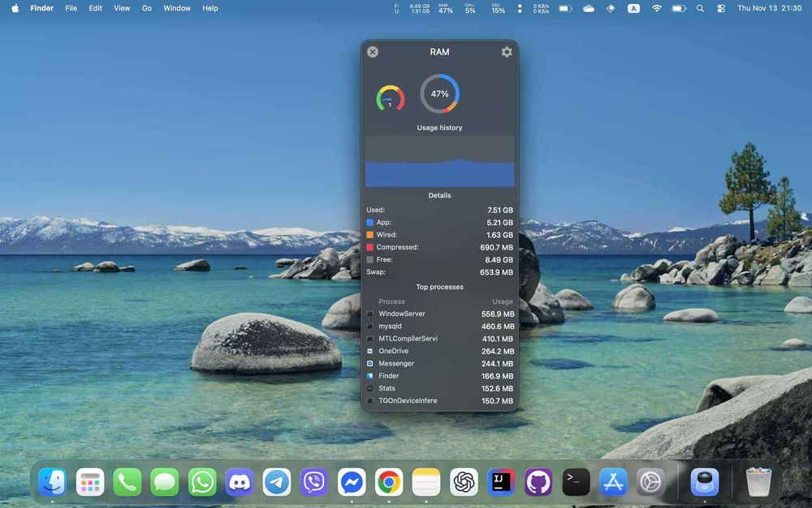Select the Swap 653.9 MB value
The width and height of the screenshot is (812, 508).
pos(496,272)
